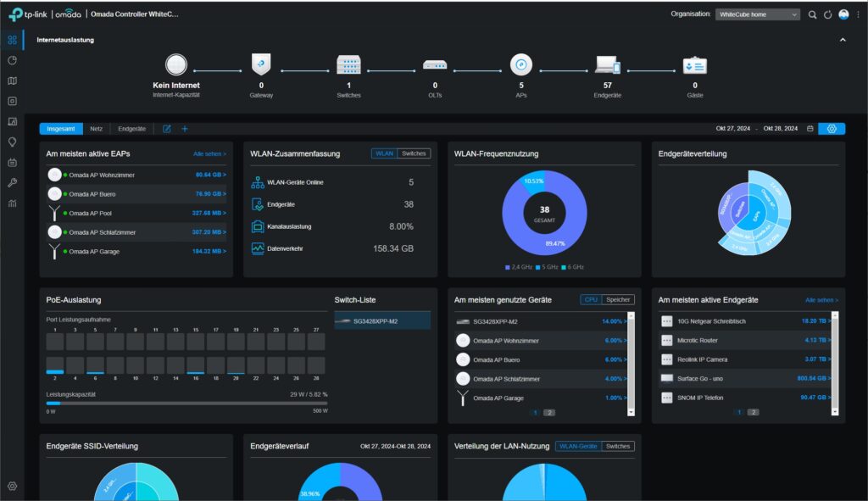Click the edit dashboard tab pencil icon

(167, 129)
